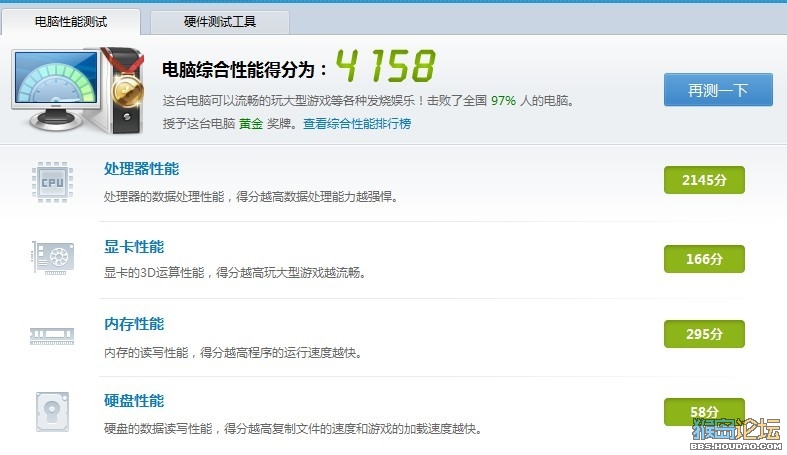Click the 再测一下 button
Image resolution: width=787 pixels, height=455 pixels.
pos(718,90)
